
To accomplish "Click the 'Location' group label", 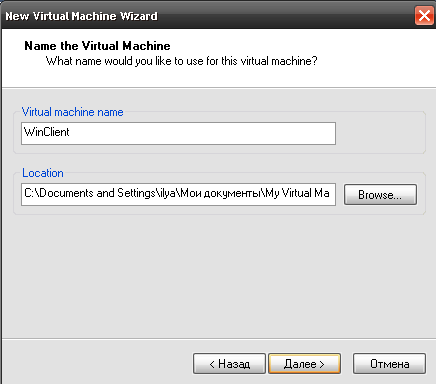I will (x=43, y=173).
